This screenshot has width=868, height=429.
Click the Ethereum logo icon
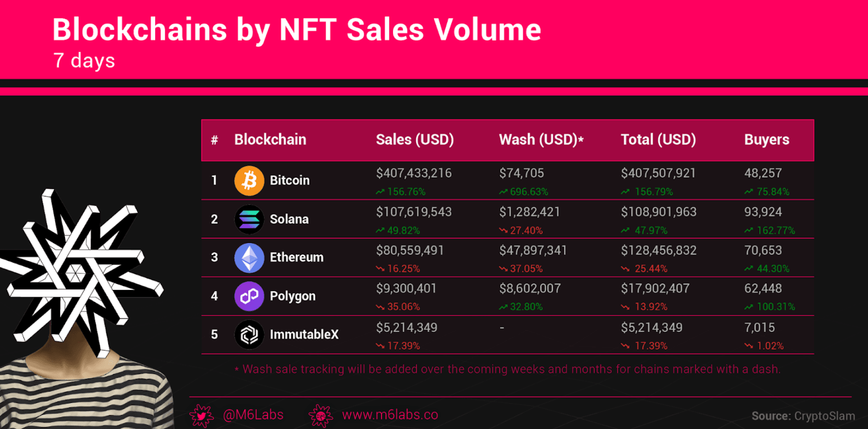pos(249,257)
